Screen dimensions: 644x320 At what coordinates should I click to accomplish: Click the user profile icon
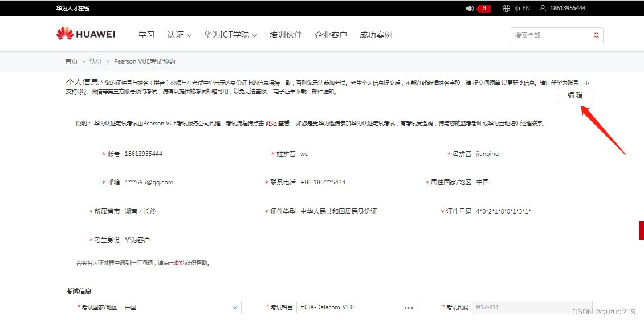coord(543,8)
